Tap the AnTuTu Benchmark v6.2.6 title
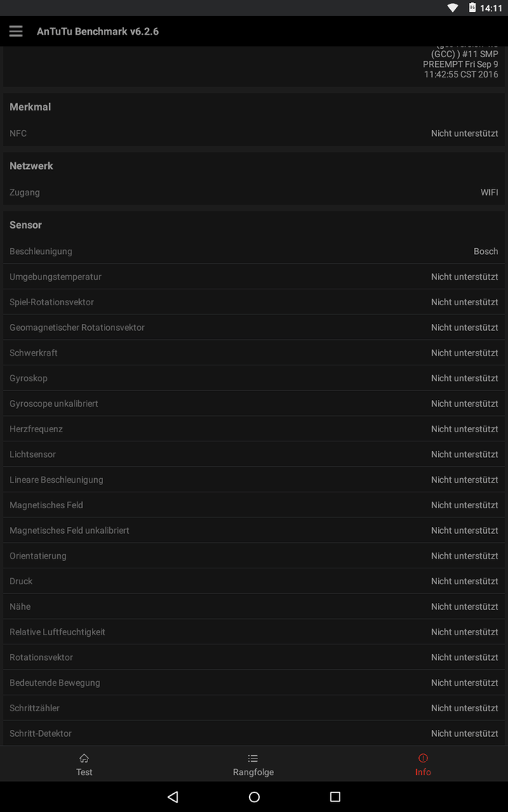The width and height of the screenshot is (508, 812). (97, 31)
